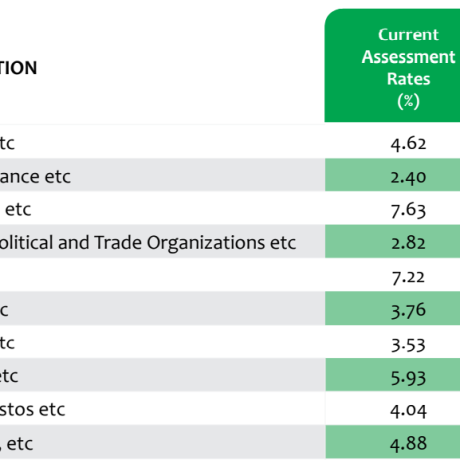Click the row text ending 'ance etc'
This screenshot has height=460, width=460.
click(x=35, y=176)
